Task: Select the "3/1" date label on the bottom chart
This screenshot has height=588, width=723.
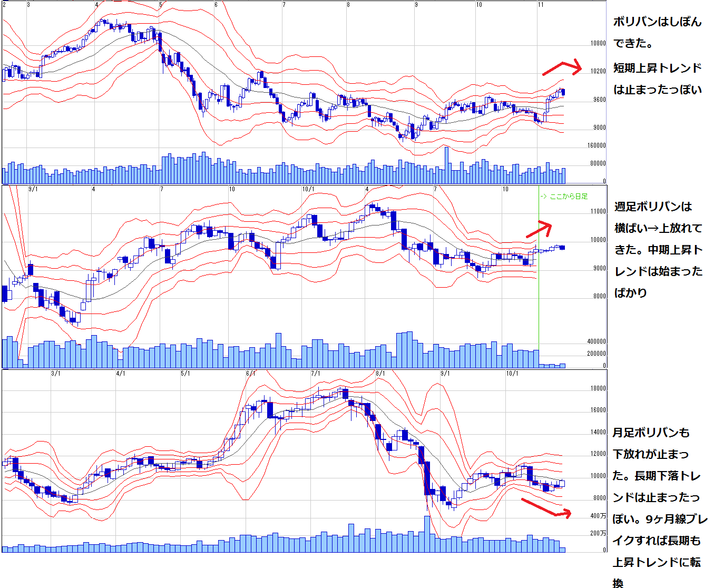Action: click(x=55, y=374)
